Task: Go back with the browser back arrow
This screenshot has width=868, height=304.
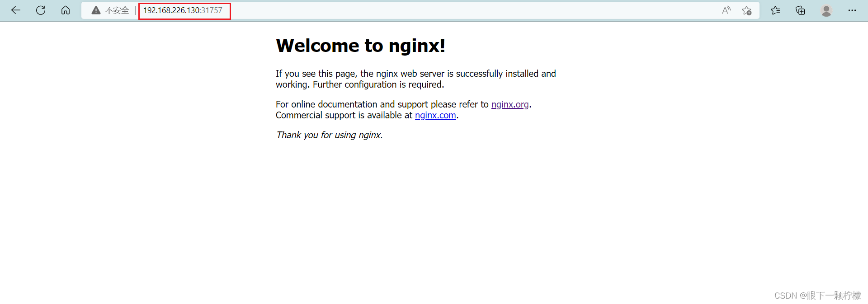Action: tap(16, 10)
